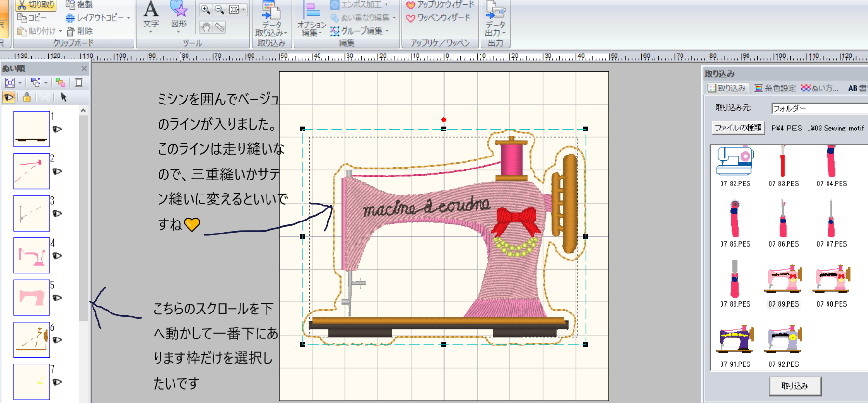
Task: Close the ぬい順 panel
Action: coord(84,68)
